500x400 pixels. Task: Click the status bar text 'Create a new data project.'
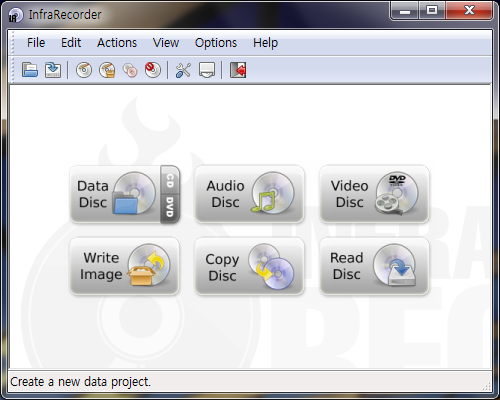tap(80, 382)
